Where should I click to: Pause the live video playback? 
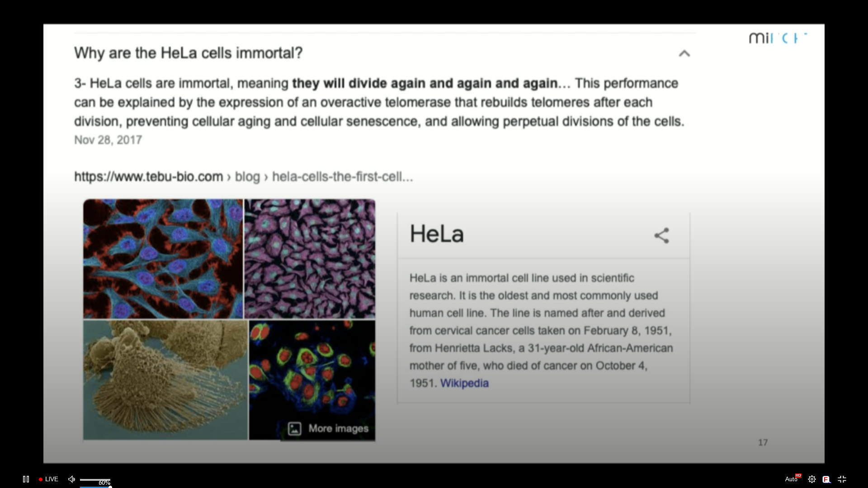click(x=26, y=479)
